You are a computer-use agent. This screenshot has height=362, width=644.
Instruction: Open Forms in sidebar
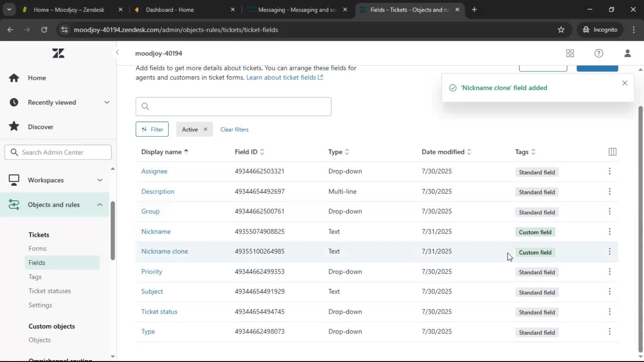tap(38, 249)
